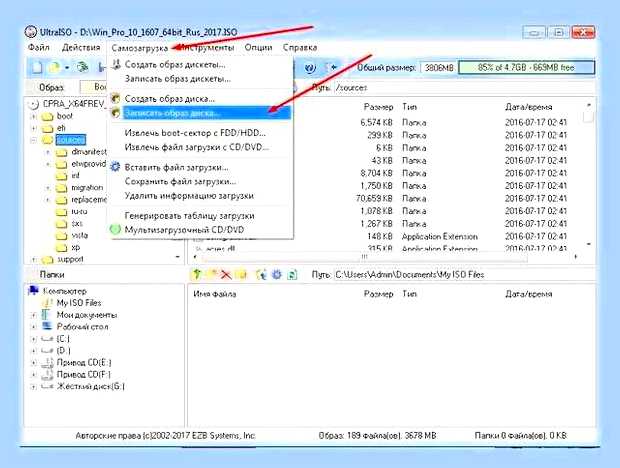The image size is (620, 468).
Task: Click the disc icon beside Записать образ диска
Action: point(115,113)
